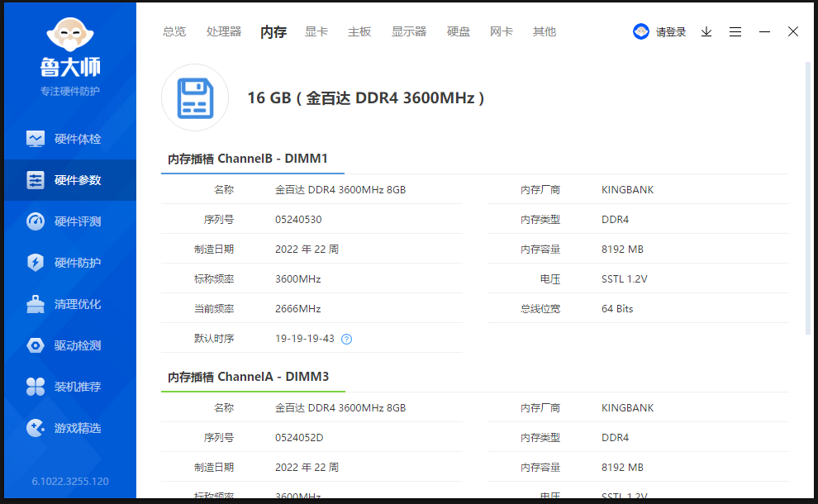
Task: Click KINGBANK vendor under ChannelA DIMM3
Action: point(628,408)
